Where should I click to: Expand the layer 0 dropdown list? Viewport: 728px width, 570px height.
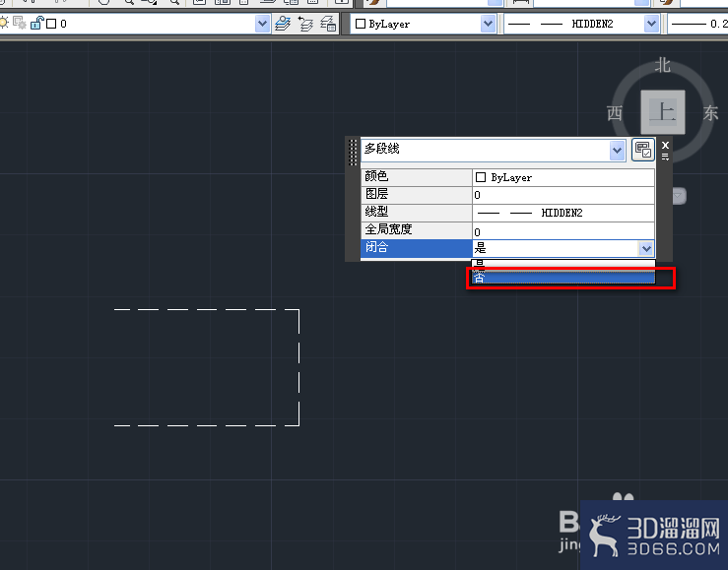click(x=262, y=24)
